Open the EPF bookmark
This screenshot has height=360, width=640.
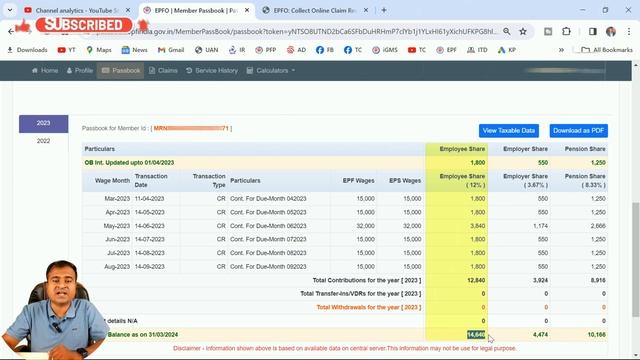446,50
